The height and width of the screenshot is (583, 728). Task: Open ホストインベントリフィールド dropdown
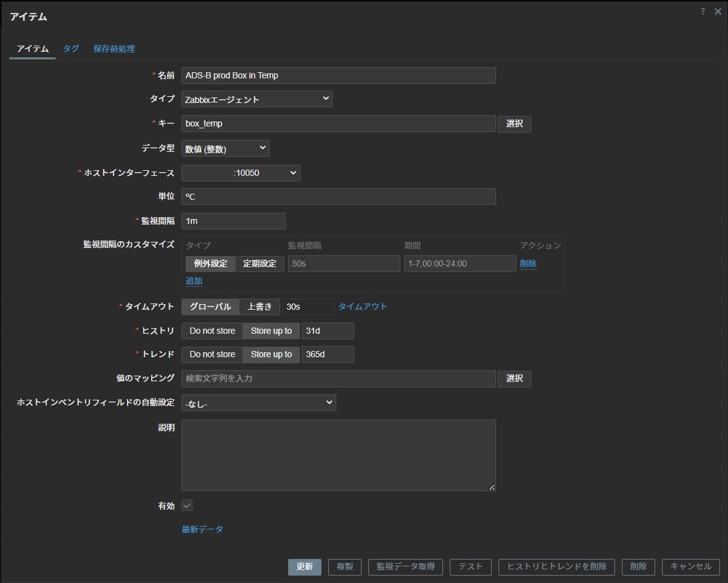(259, 403)
